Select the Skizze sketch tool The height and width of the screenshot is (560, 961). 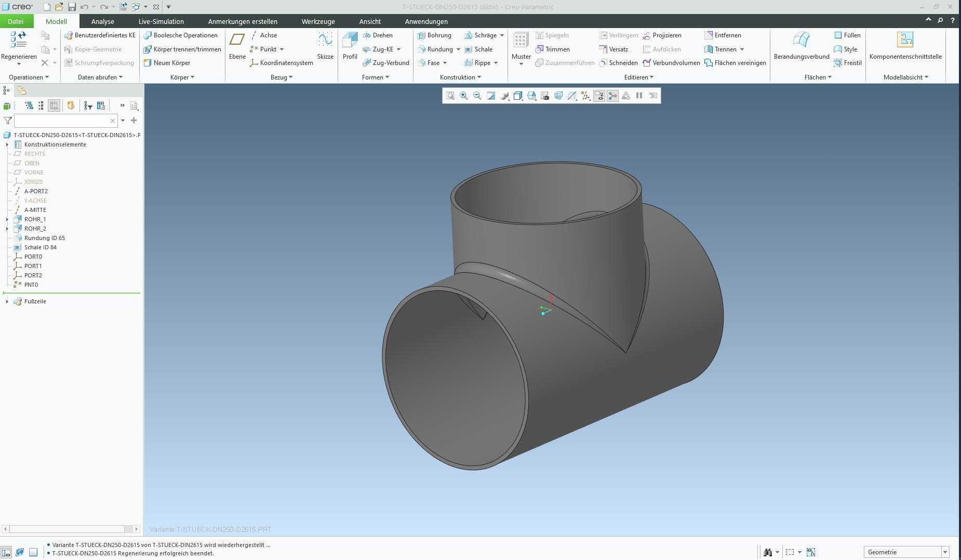pyautogui.click(x=325, y=41)
